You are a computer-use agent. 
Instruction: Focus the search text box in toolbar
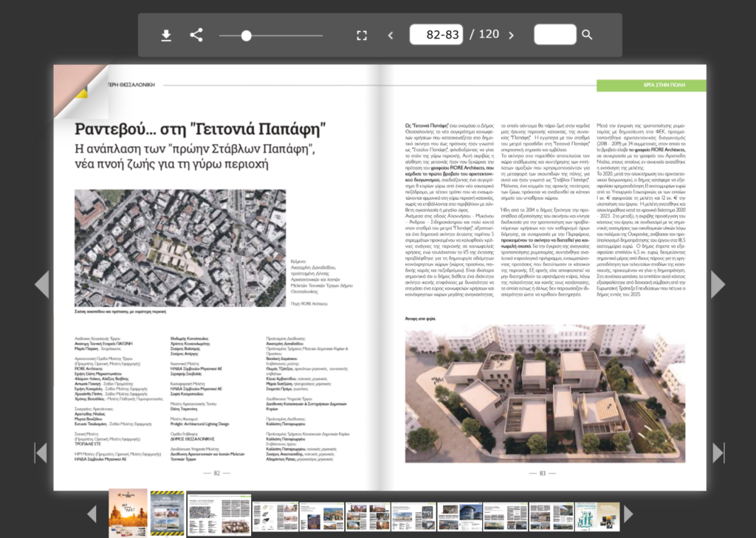click(554, 35)
